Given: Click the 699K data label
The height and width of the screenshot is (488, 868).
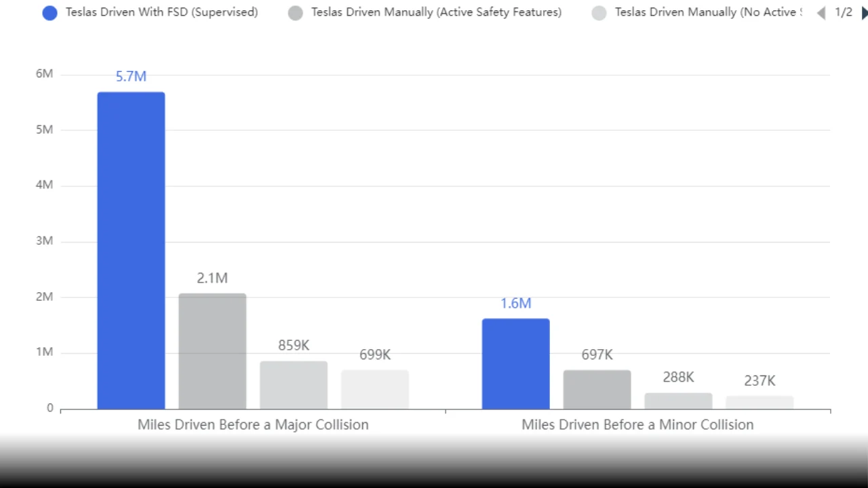Looking at the screenshot, I should point(375,354).
